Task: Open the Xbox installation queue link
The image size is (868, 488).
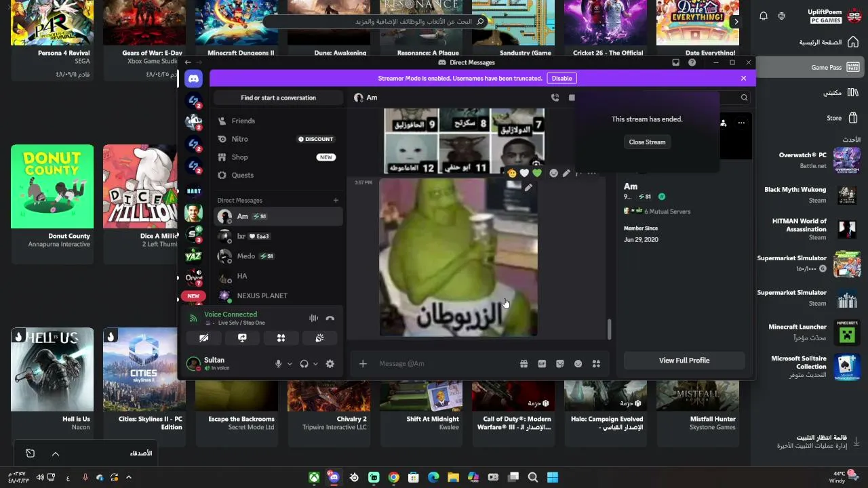Action: tap(816, 442)
